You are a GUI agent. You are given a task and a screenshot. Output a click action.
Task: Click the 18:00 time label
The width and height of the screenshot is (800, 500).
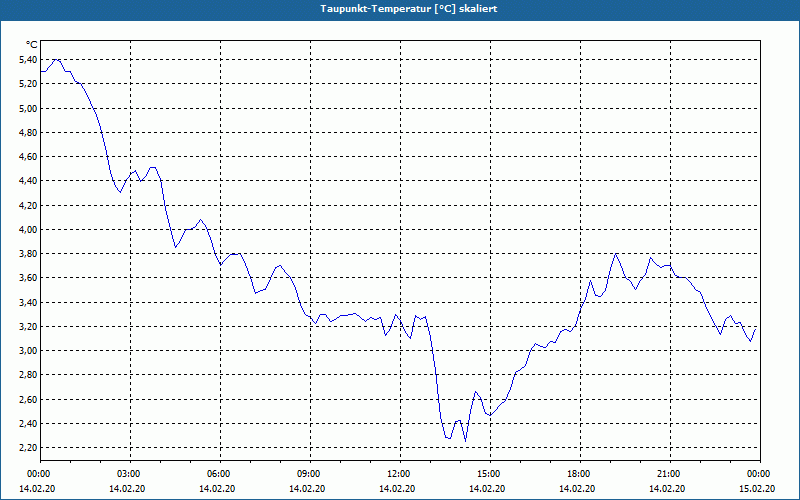[580, 474]
